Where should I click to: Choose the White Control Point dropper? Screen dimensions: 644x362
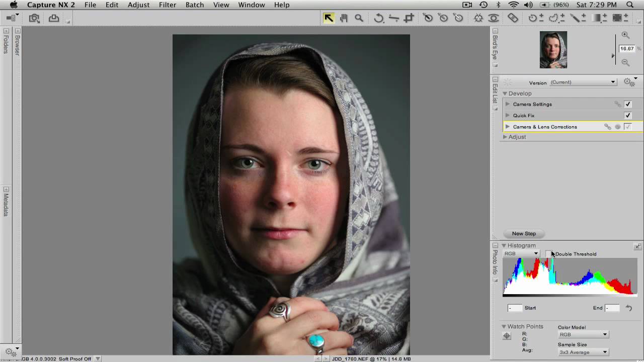pyautogui.click(x=458, y=18)
